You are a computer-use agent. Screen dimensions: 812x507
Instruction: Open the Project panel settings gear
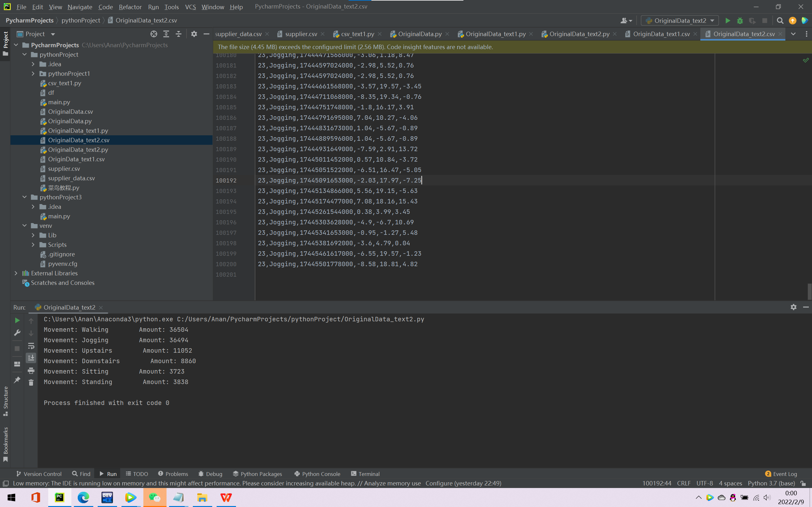point(194,34)
